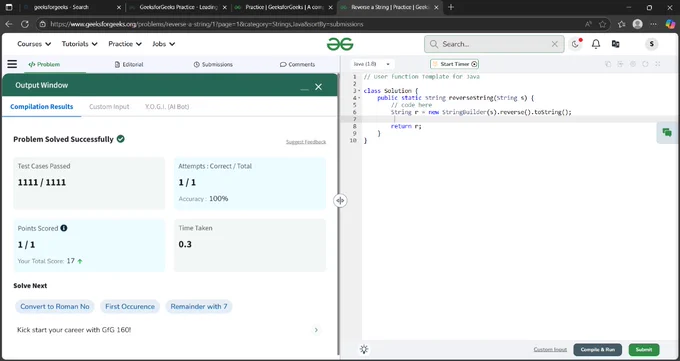Close the Output Window

[318, 87]
